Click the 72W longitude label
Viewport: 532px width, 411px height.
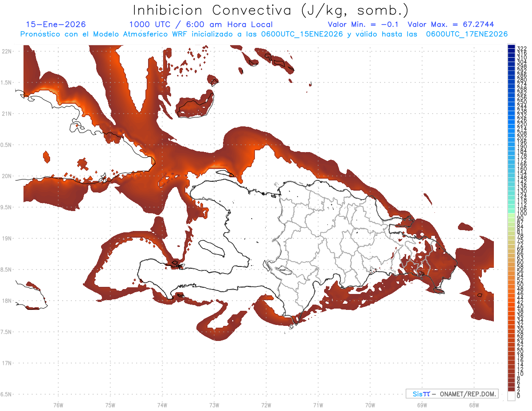266,405
